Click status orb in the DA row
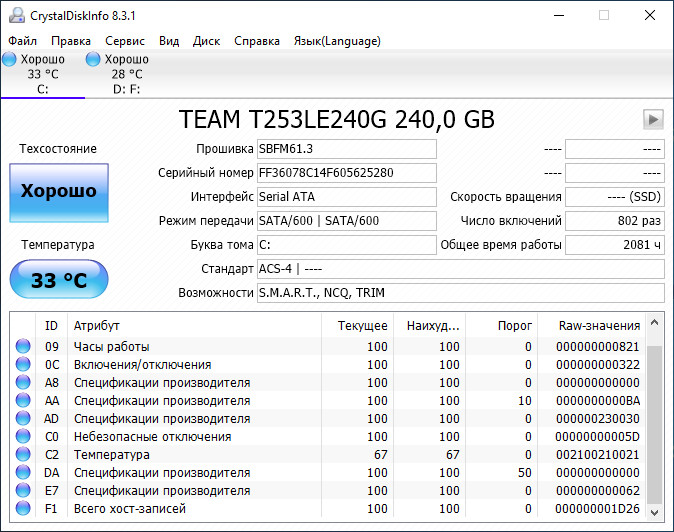The height and width of the screenshot is (532, 674). (x=23, y=473)
